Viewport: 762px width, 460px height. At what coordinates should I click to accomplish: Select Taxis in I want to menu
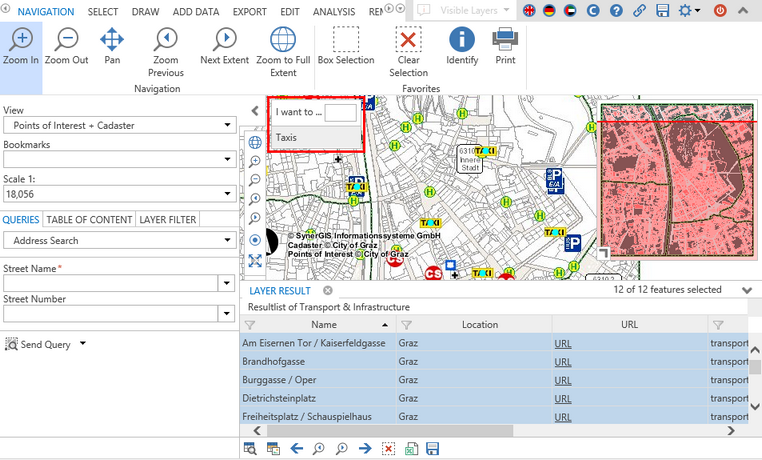(316, 137)
